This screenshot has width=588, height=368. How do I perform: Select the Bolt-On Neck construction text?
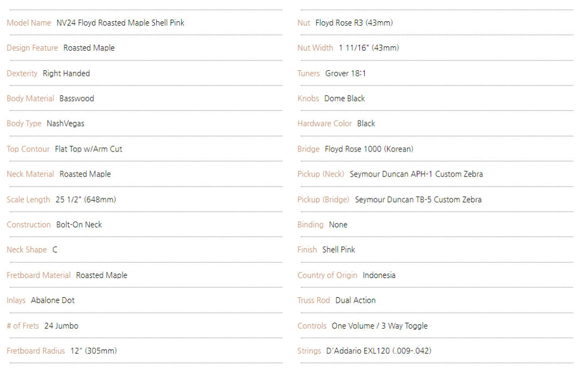[79, 225]
